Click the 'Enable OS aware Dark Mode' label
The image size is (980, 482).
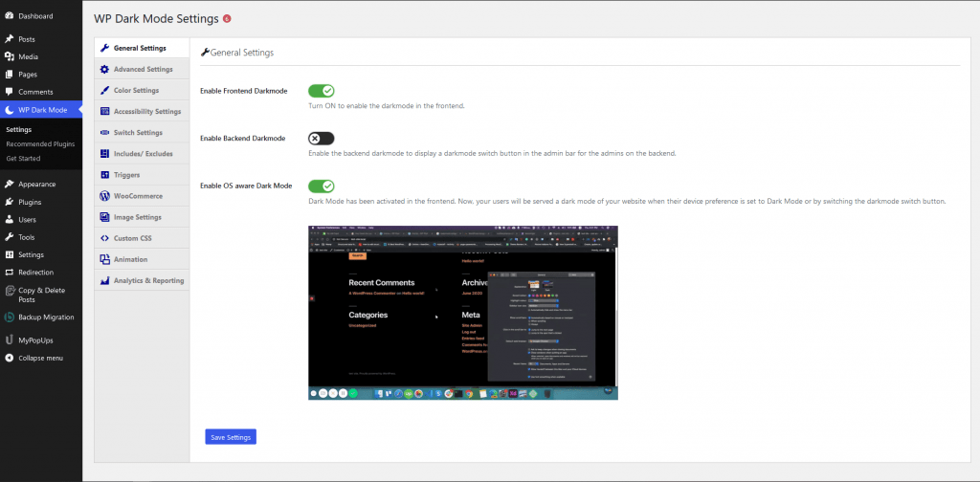(246, 186)
